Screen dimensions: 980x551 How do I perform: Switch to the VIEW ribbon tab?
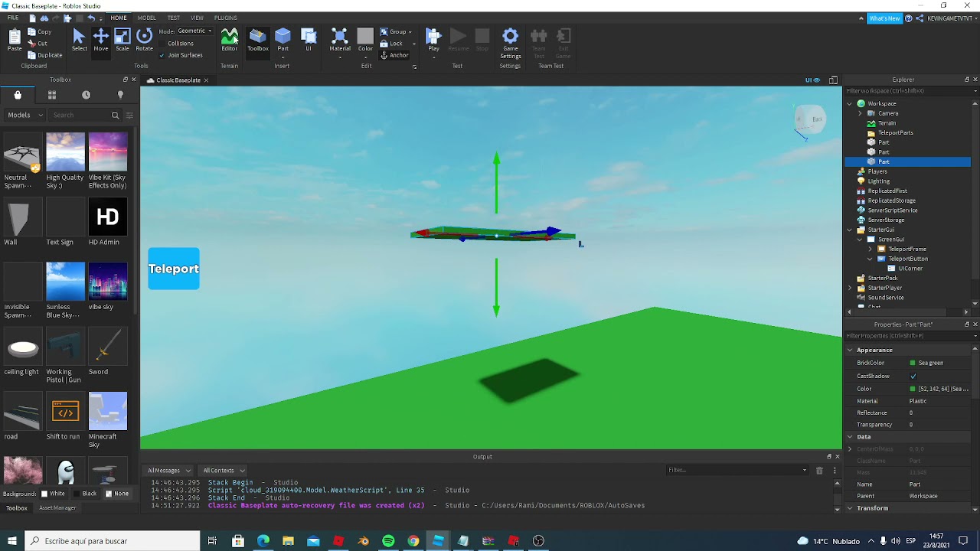pyautogui.click(x=197, y=18)
